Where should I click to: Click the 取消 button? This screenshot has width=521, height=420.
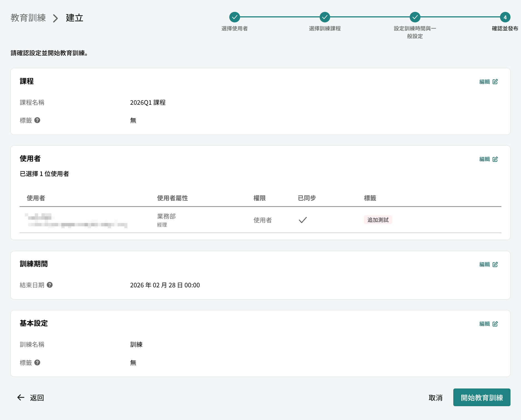pyautogui.click(x=436, y=398)
